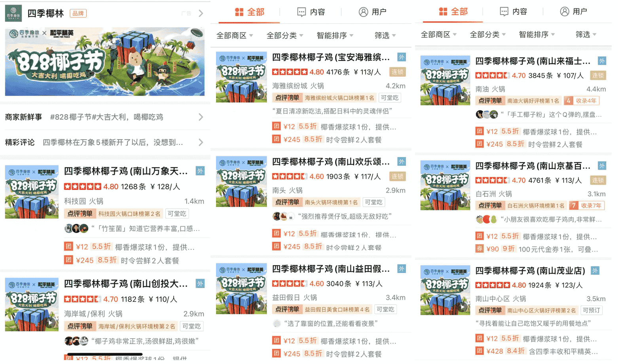Tap 可堂吃 tag in 南山益田假 listing
This screenshot has width=618, height=364.
pos(385,309)
